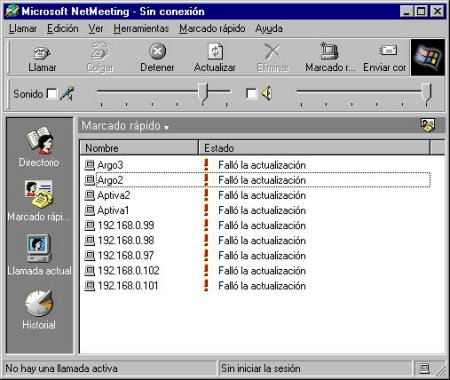
Task: Click the status bar computer icon
Action: (x=424, y=368)
